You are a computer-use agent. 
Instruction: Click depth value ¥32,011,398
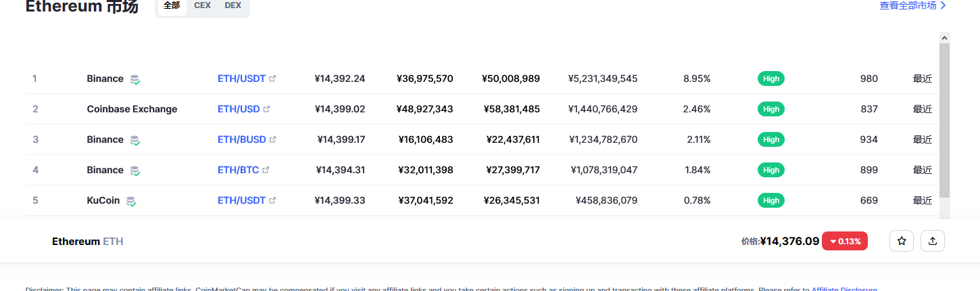[425, 170]
